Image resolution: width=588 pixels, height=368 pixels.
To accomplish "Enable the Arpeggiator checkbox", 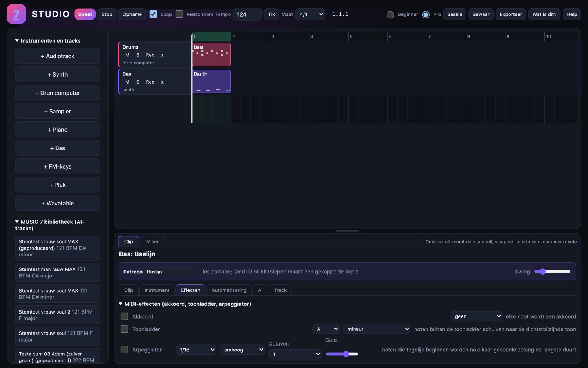I will point(124,350).
